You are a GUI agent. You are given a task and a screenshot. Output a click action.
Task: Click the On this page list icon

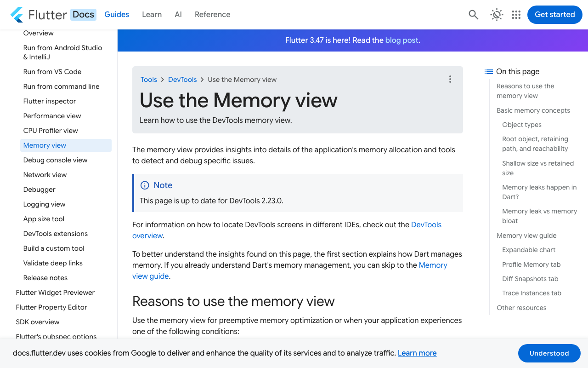(489, 72)
